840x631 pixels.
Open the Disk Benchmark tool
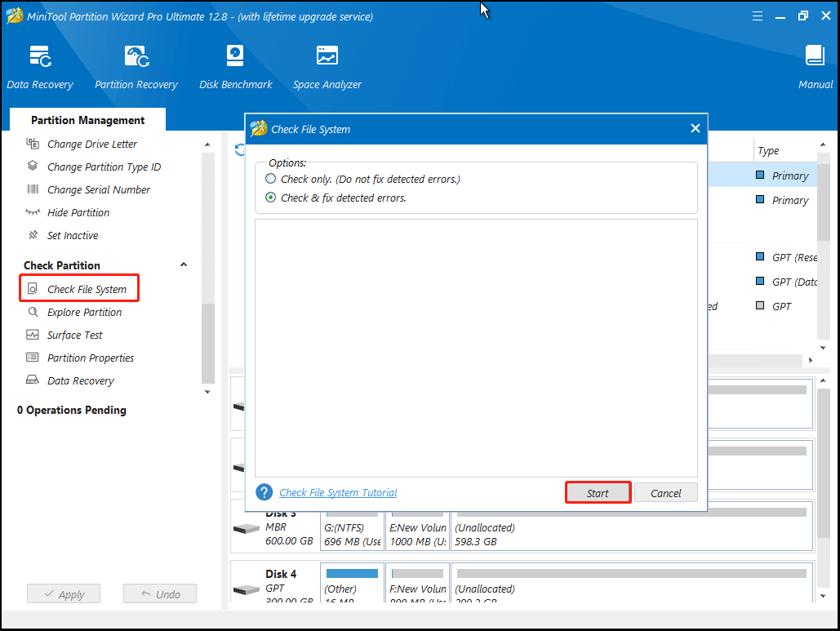coord(235,57)
